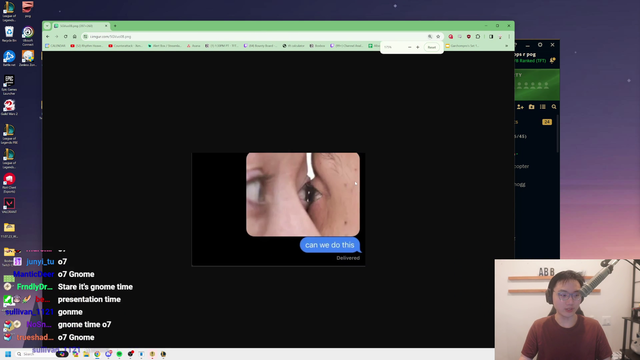Click Chrome's forward navigation arrow
Screen dimensions: 640x360
(57, 37)
